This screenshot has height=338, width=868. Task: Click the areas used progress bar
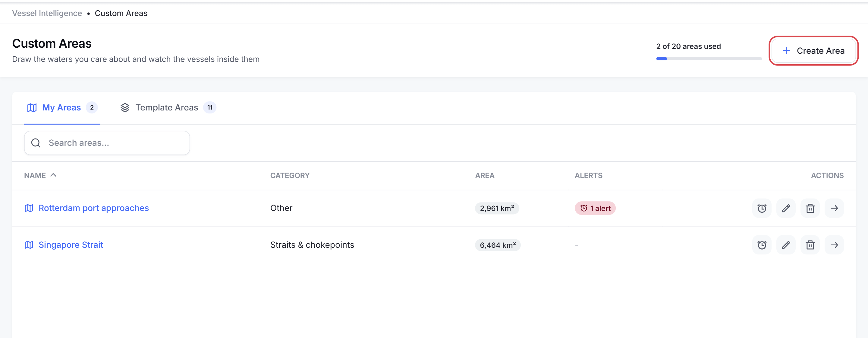pos(709,59)
